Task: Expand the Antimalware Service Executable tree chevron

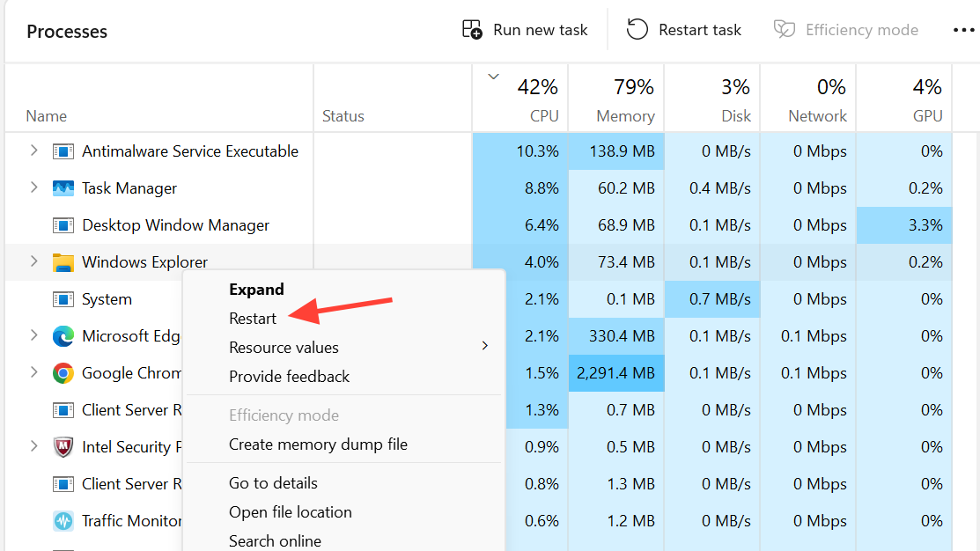Action: tap(34, 151)
